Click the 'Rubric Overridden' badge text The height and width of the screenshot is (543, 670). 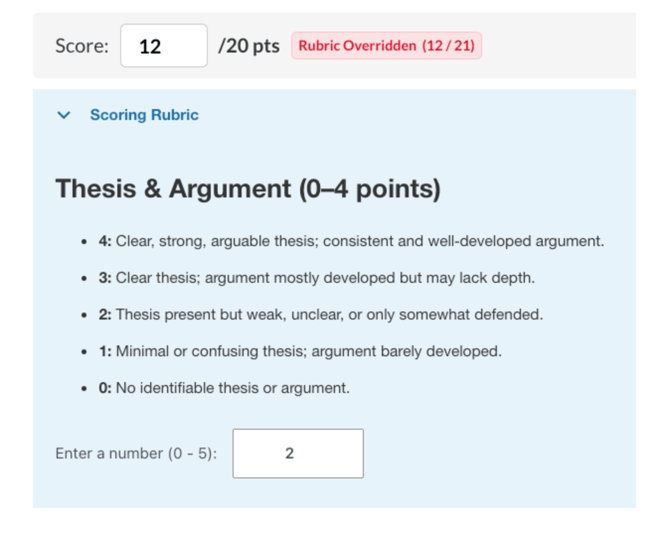(x=357, y=46)
